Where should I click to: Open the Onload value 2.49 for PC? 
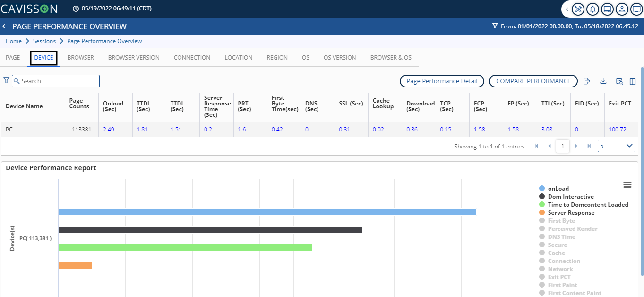109,130
